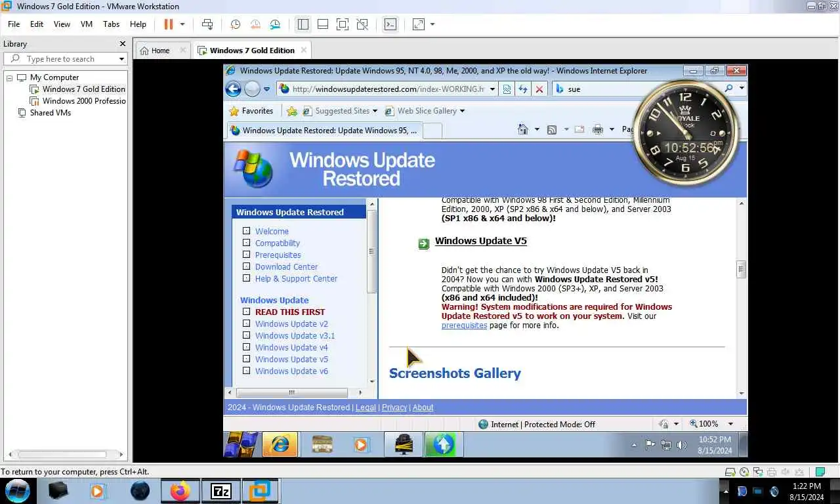Click the Windows Update V5 heading link
The image size is (840, 504).
[x=481, y=241]
